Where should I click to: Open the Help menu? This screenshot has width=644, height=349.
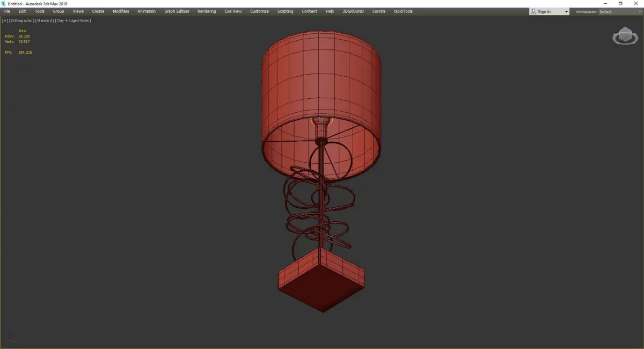(330, 11)
